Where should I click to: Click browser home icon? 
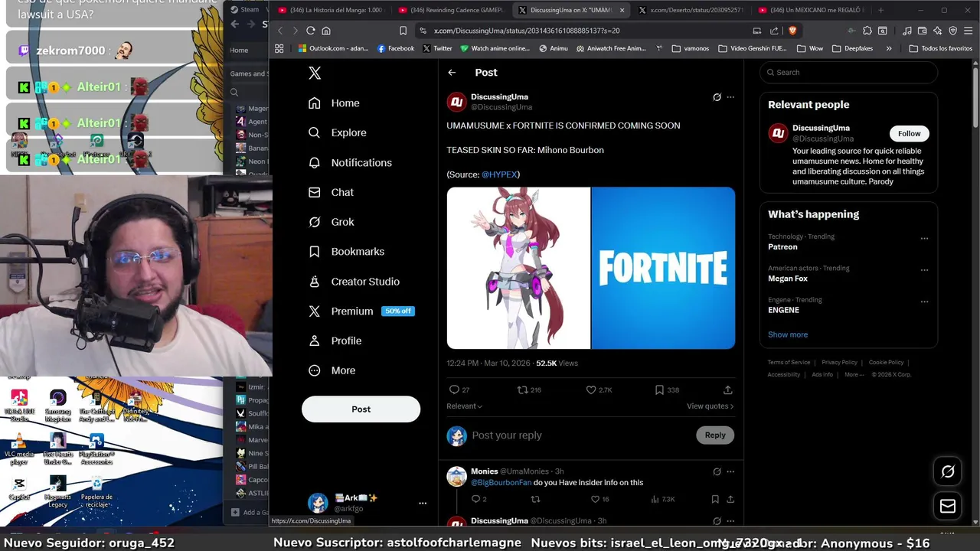(x=326, y=31)
